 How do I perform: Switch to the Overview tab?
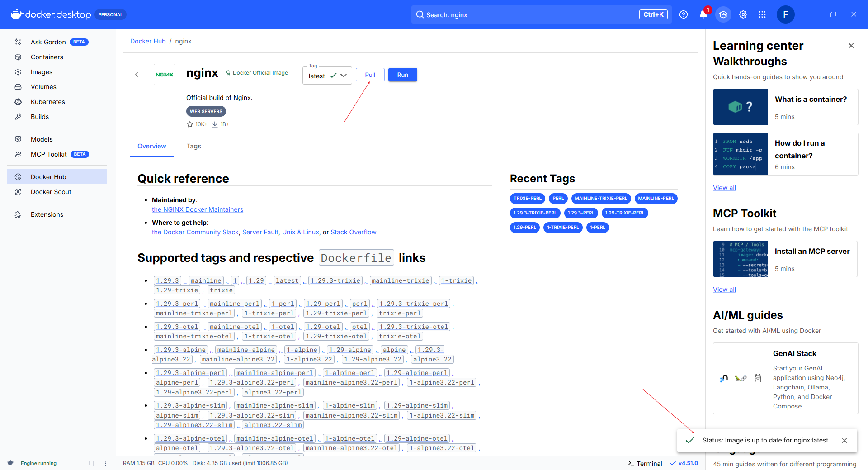click(x=152, y=146)
